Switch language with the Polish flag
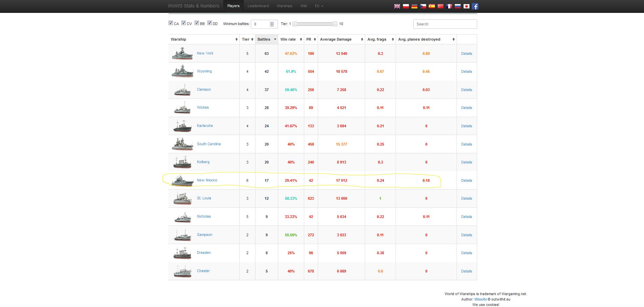644x307 pixels. tap(406, 6)
